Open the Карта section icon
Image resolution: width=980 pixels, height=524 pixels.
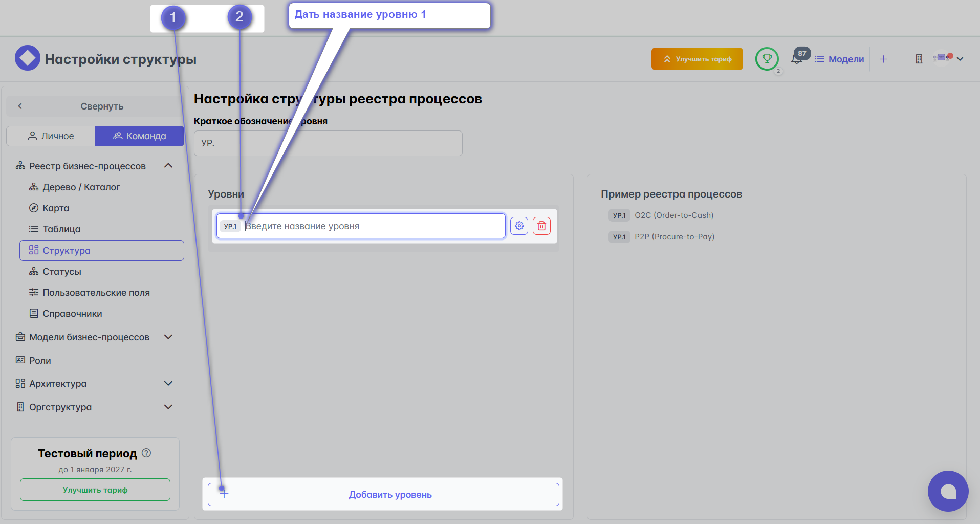[x=34, y=208]
